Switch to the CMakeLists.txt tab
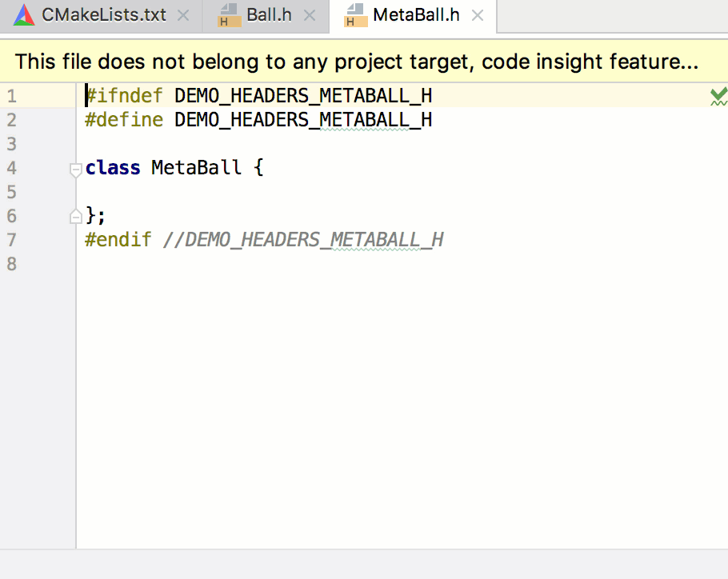Viewport: 728px width, 579px height. [103, 15]
